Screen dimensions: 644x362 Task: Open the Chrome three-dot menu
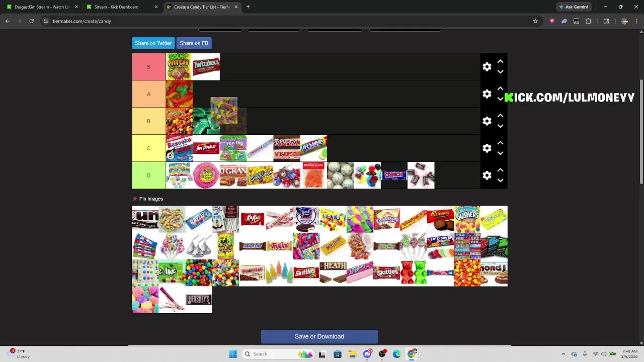(636, 21)
